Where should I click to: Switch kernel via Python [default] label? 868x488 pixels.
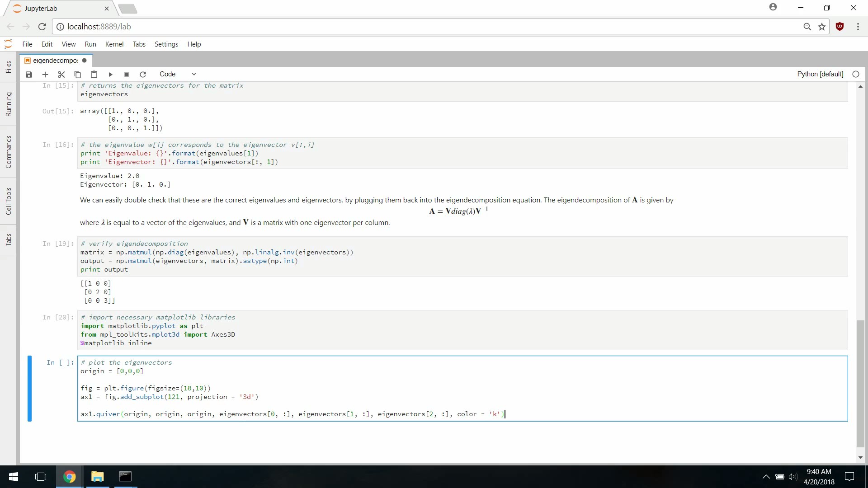click(820, 74)
